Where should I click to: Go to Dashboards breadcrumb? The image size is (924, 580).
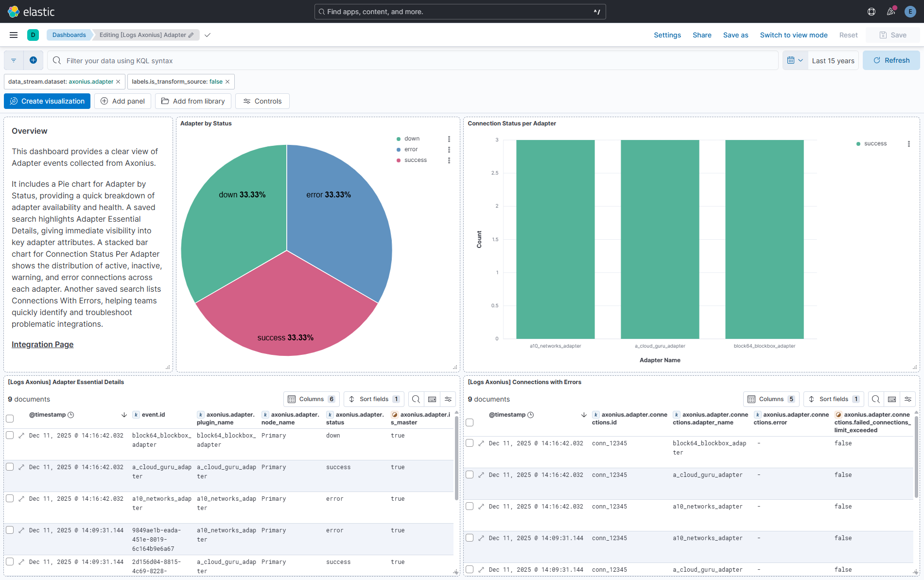69,35
